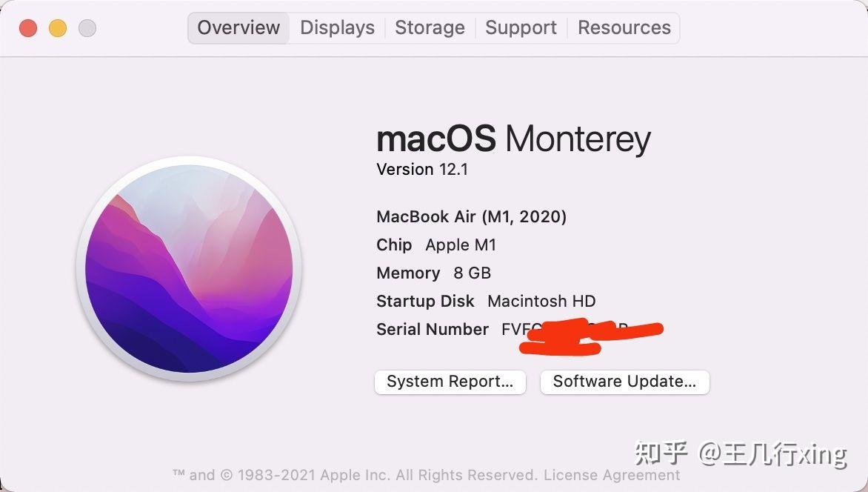Switch to the Displays tab
Viewport: 868px width, 492px height.
(336, 27)
